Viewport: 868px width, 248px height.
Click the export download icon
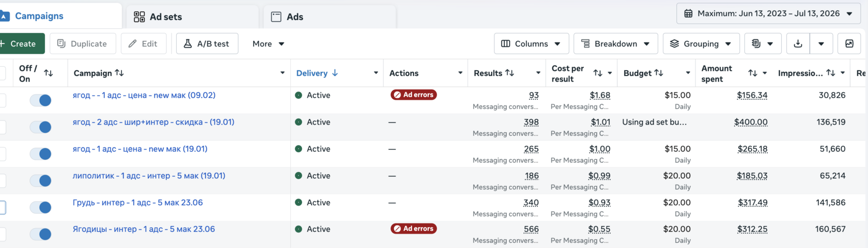(x=798, y=44)
